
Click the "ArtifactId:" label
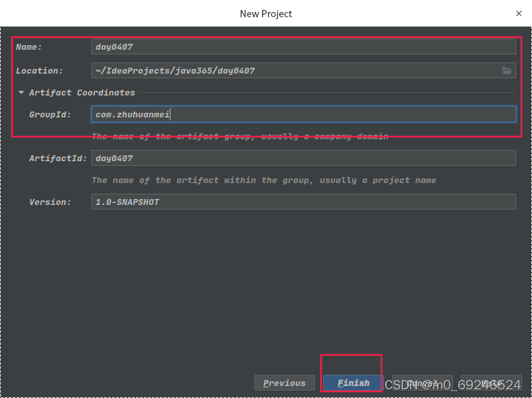[58, 159]
